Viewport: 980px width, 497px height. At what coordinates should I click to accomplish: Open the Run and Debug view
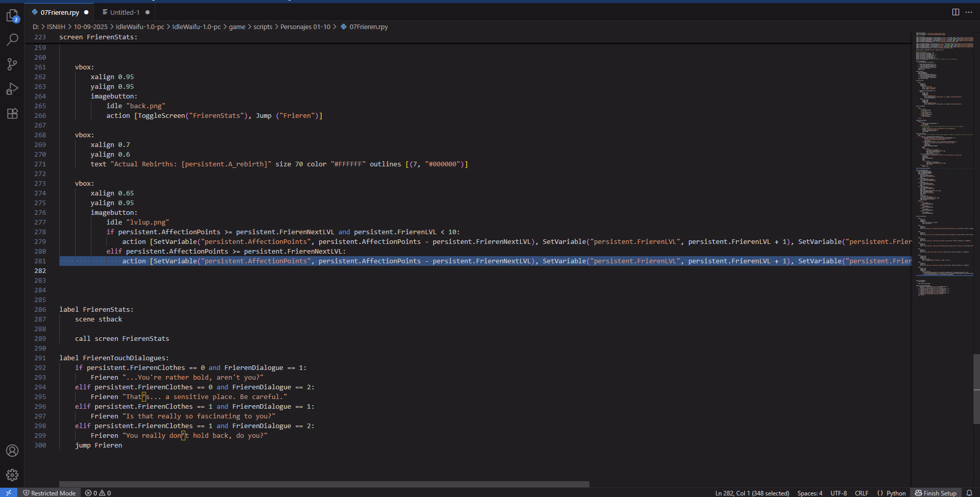click(x=12, y=89)
